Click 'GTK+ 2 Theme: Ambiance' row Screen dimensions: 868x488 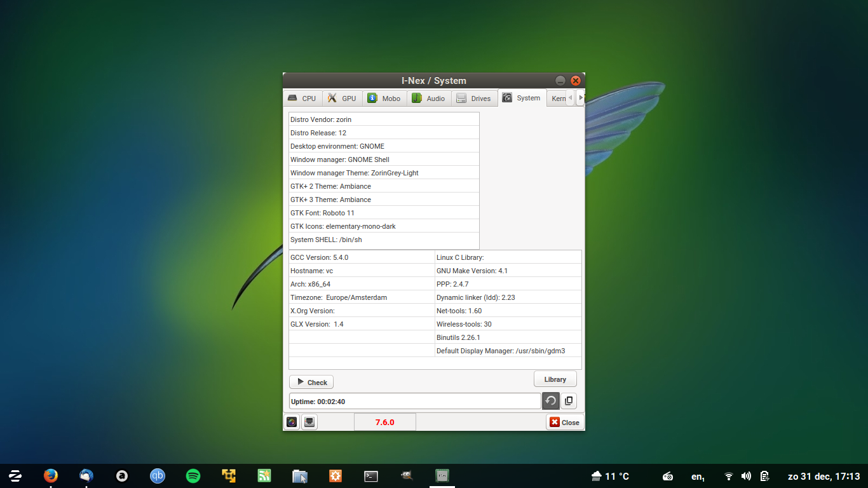[x=384, y=186]
